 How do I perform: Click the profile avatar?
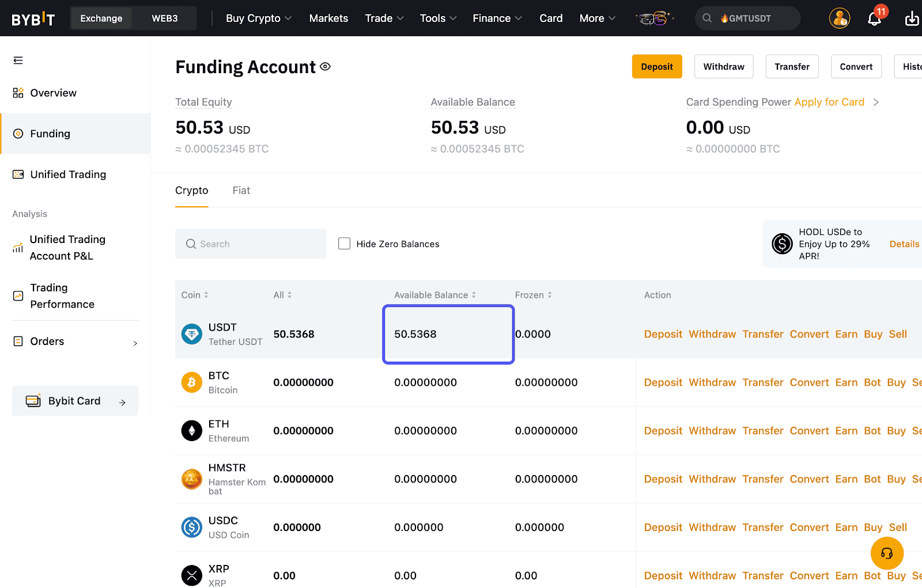point(840,18)
